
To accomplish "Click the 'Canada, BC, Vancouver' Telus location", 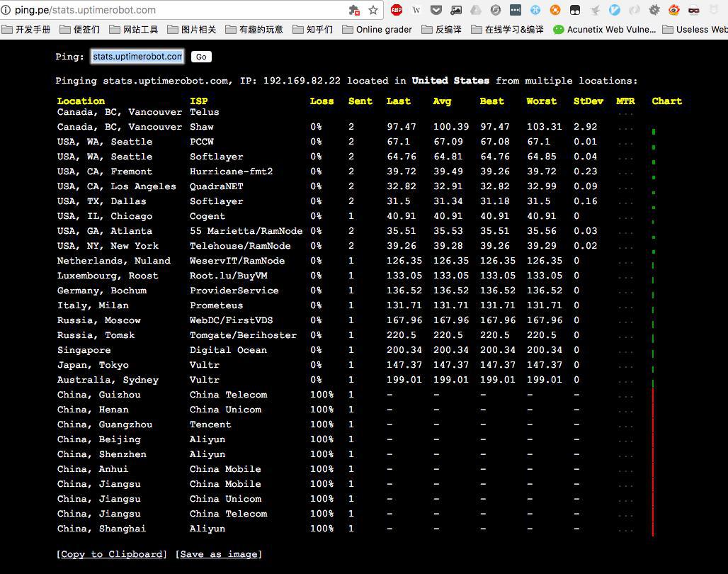I will tap(119, 112).
